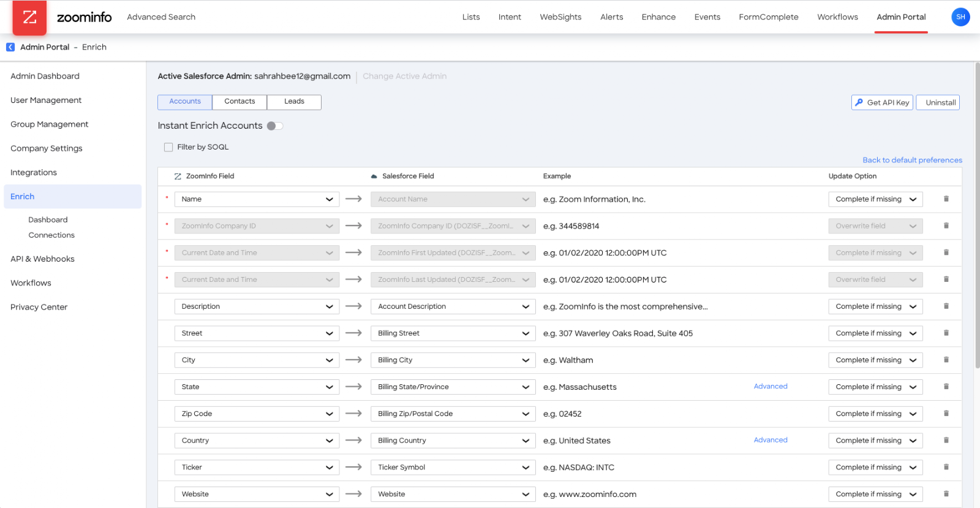Image resolution: width=980 pixels, height=508 pixels.
Task: Delete the Country mapping row
Action: (x=946, y=440)
